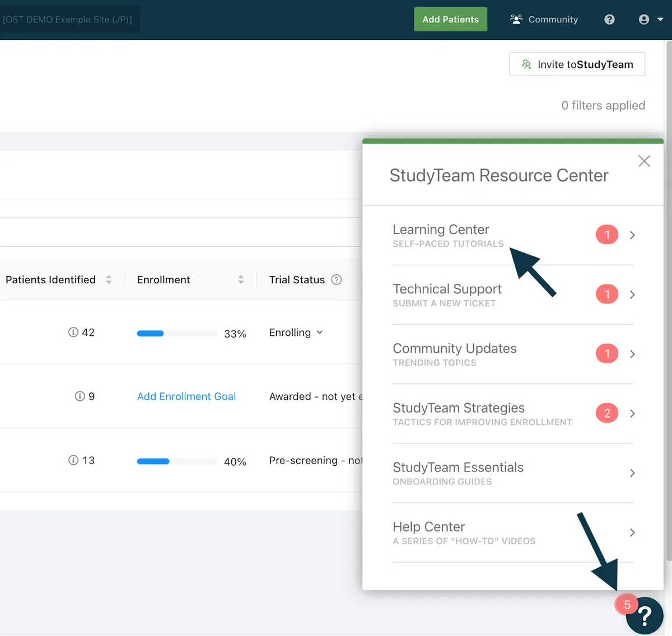Viewport: 672px width, 636px height.
Task: Click the Awarded - not yet status
Action: [x=316, y=396]
